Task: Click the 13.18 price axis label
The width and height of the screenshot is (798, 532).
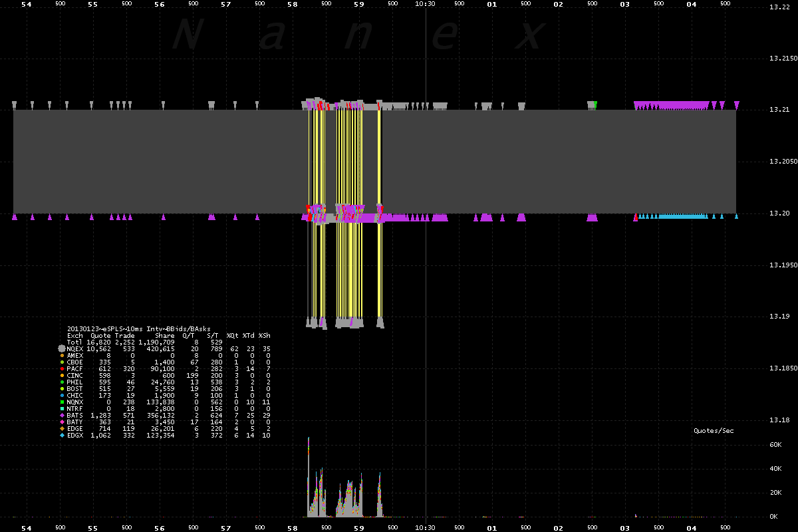Action: pyautogui.click(x=778, y=420)
